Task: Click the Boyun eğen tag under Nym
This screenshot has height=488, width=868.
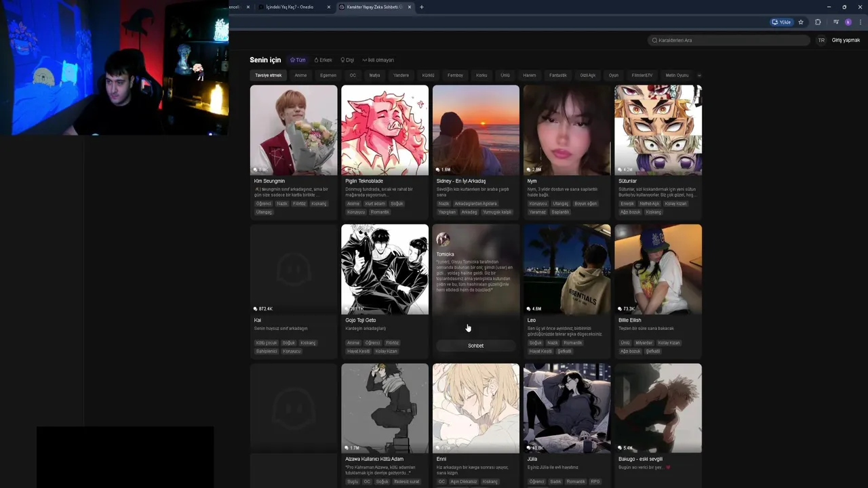Action: click(585, 203)
